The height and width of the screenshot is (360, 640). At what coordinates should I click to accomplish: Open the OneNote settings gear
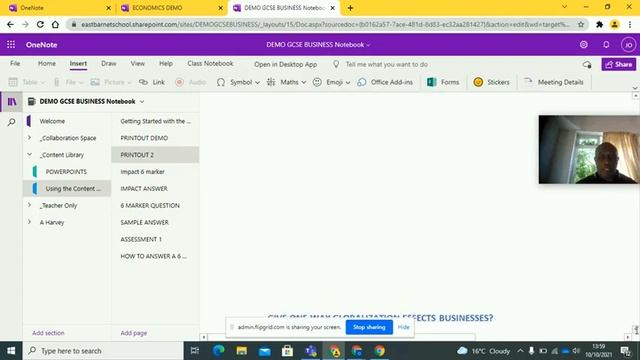584,44
